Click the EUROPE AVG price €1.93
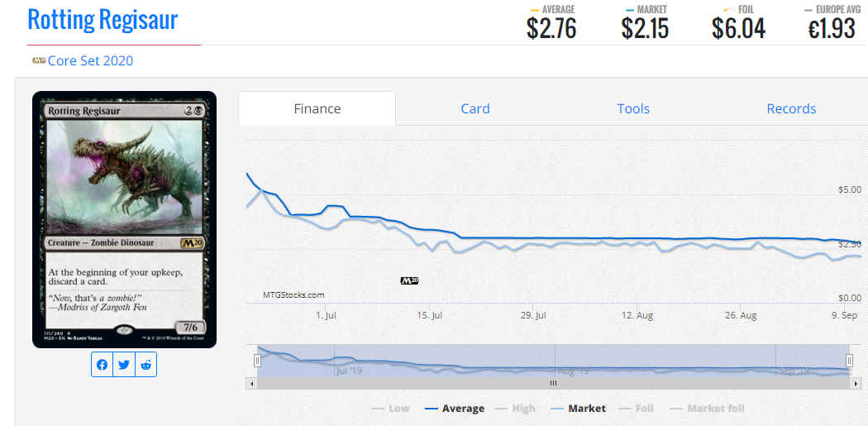This screenshot has height=426, width=868. [x=832, y=29]
